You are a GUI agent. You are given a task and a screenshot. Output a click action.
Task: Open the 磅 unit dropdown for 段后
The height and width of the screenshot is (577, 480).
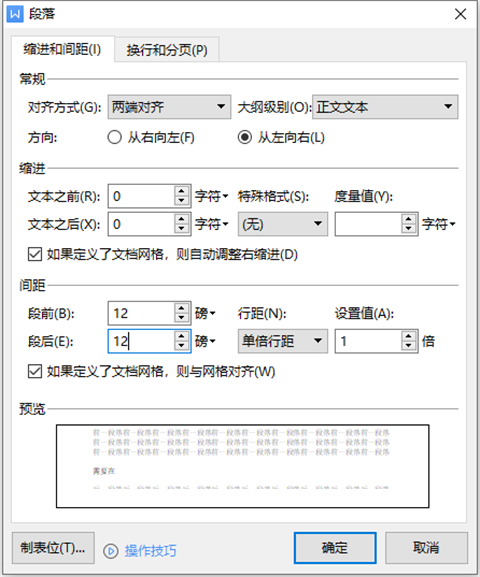click(205, 341)
